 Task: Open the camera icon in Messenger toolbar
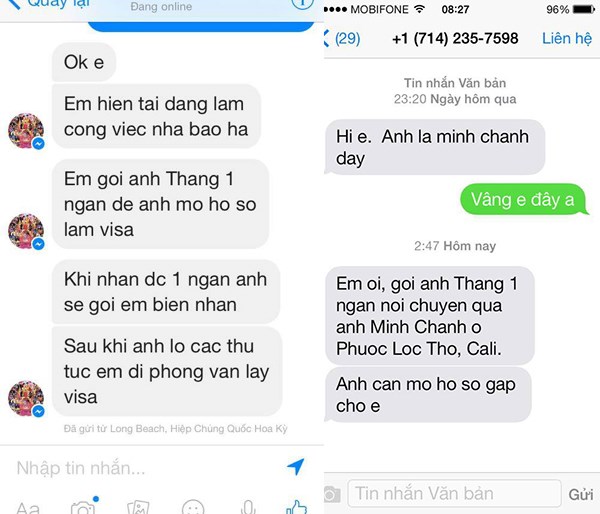coord(83,507)
